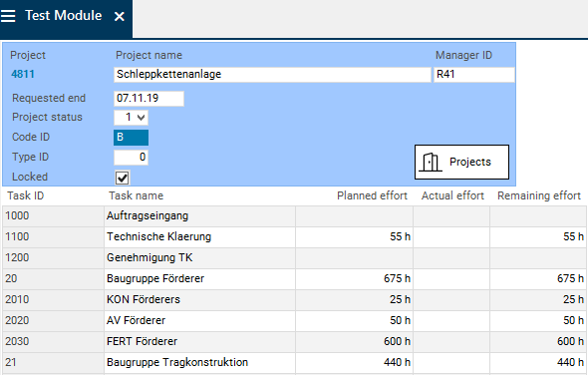The height and width of the screenshot is (375, 588).
Task: Click planned effort 440 h cell
Action: [355, 363]
